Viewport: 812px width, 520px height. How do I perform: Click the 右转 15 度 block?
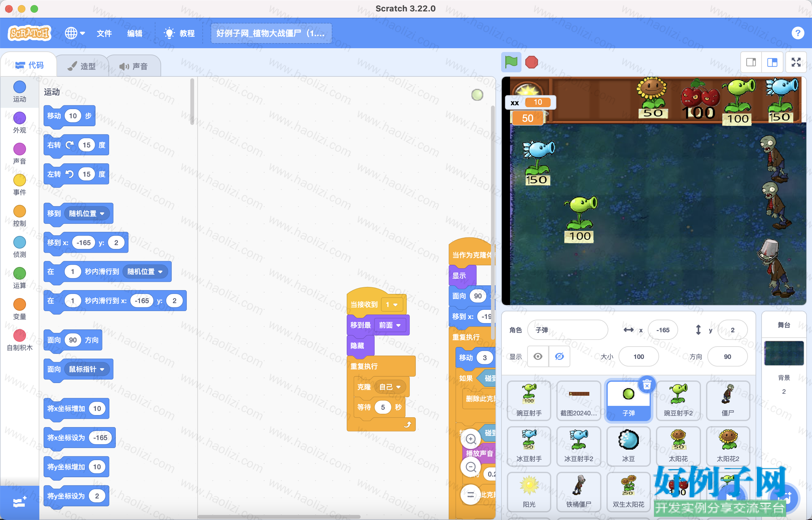click(76, 145)
